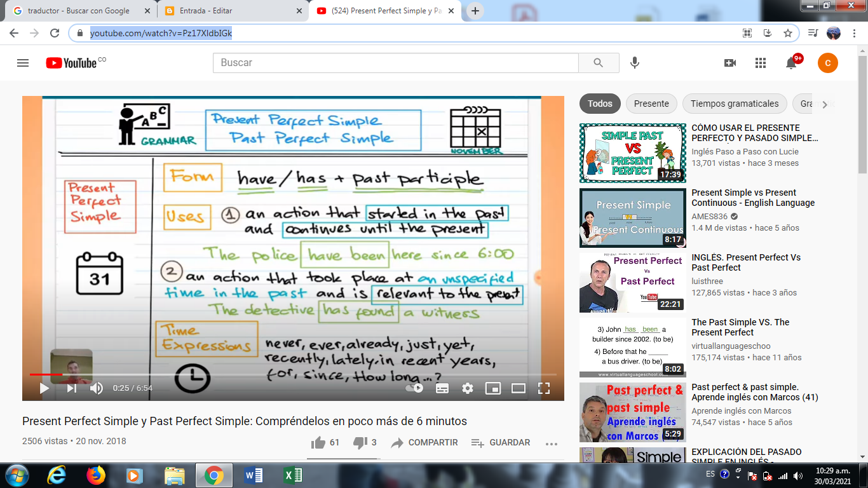Viewport: 868px width, 488px height.
Task: Open the orange account avatar menu
Action: [x=828, y=63]
